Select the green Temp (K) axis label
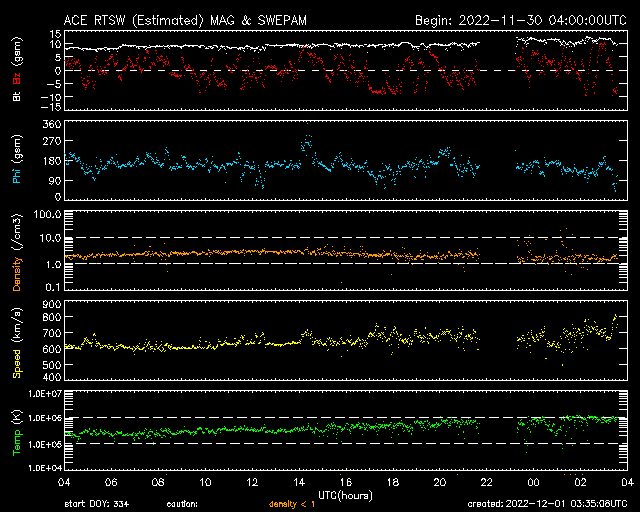640x512 pixels. [x=16, y=432]
